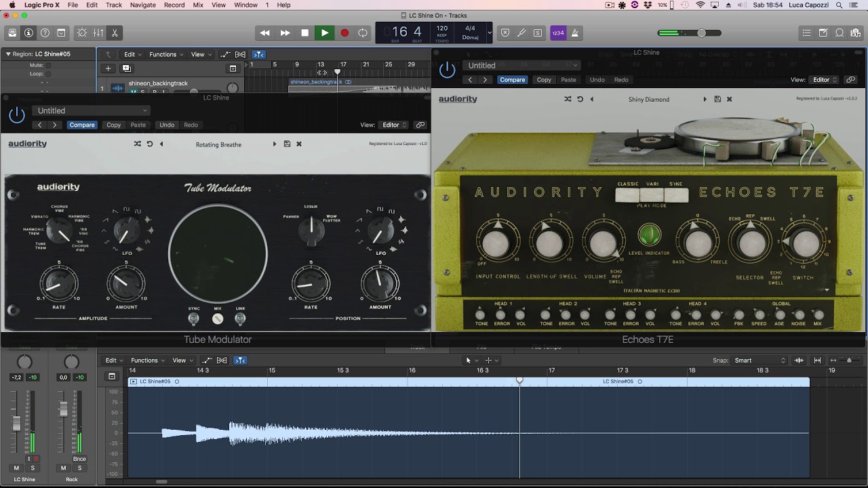Click Compare in Tube Modulator window

click(82, 125)
